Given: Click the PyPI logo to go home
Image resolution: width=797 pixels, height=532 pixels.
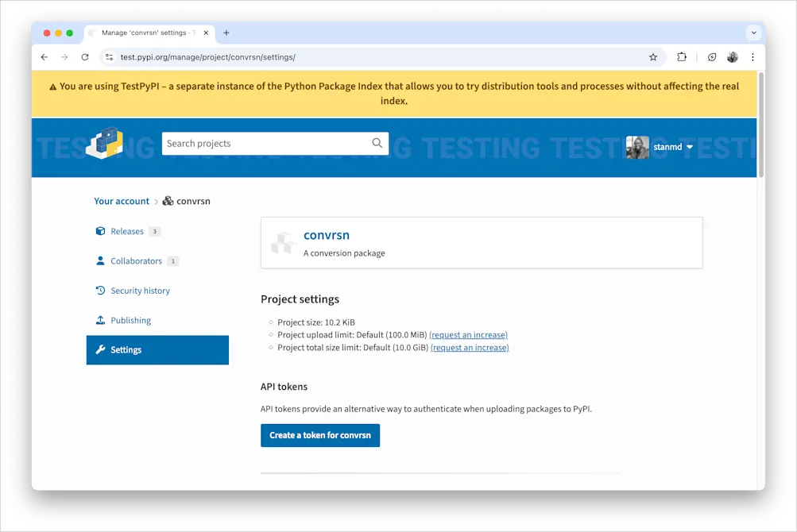Looking at the screenshot, I should click(x=105, y=143).
